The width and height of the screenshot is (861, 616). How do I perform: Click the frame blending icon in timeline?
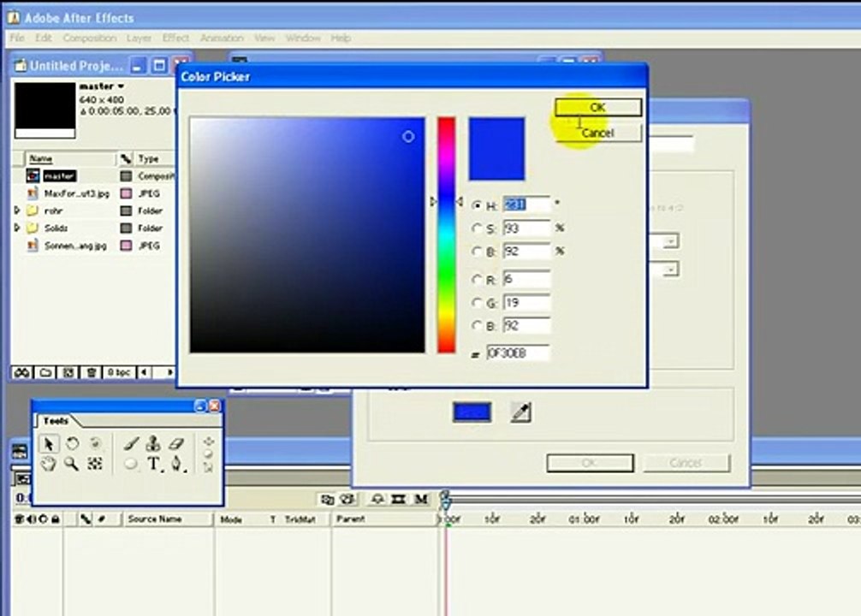tap(399, 499)
